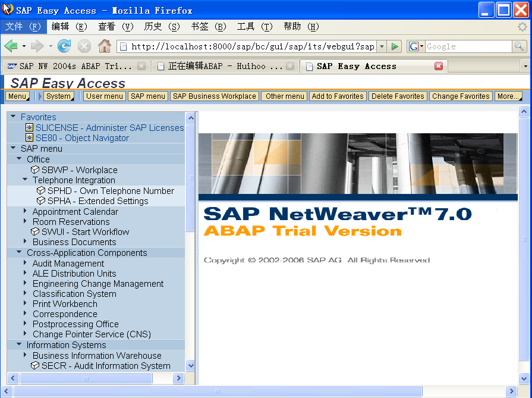Click the tree panel horizontal scrollbar
Image resolution: width=532 pixels, height=398 pixels.
pyautogui.click(x=86, y=378)
